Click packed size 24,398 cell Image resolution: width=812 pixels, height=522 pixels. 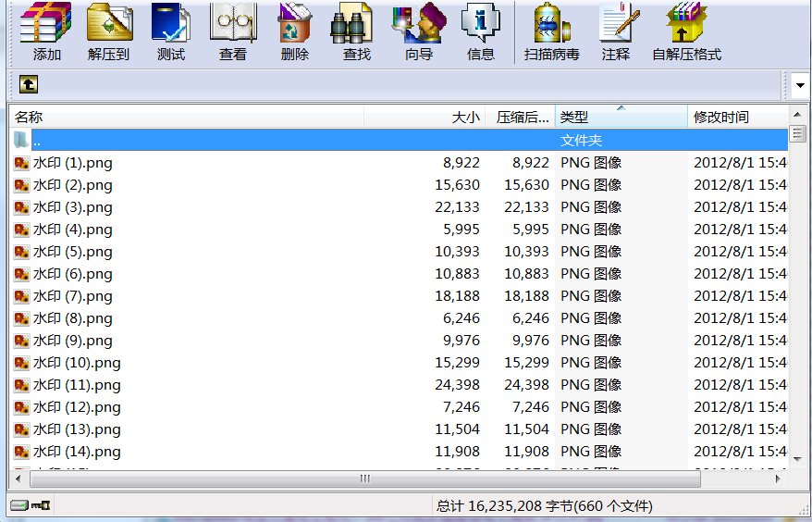point(526,385)
